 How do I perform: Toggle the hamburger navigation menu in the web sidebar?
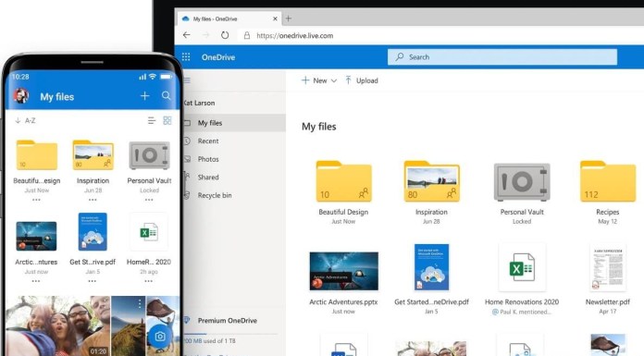[187, 80]
